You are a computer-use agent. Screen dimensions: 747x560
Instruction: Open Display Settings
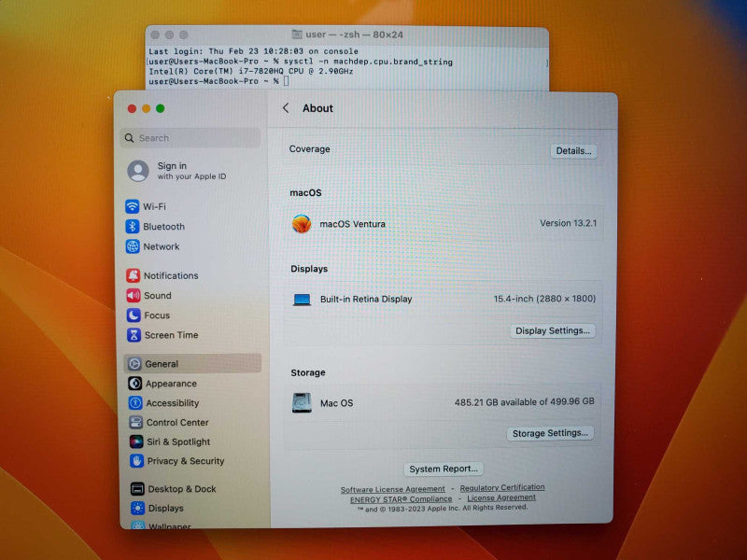[x=553, y=330]
